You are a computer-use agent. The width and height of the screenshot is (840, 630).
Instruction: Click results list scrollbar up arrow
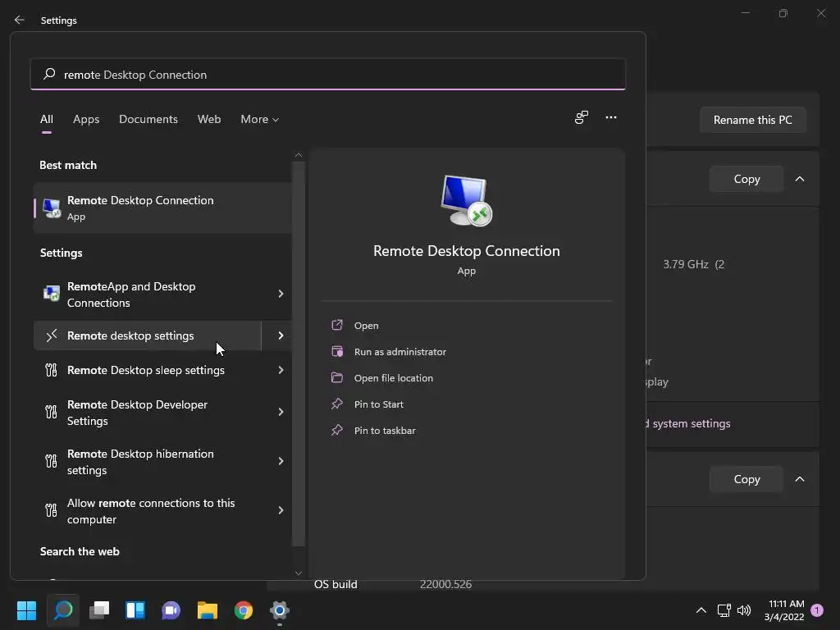(299, 155)
